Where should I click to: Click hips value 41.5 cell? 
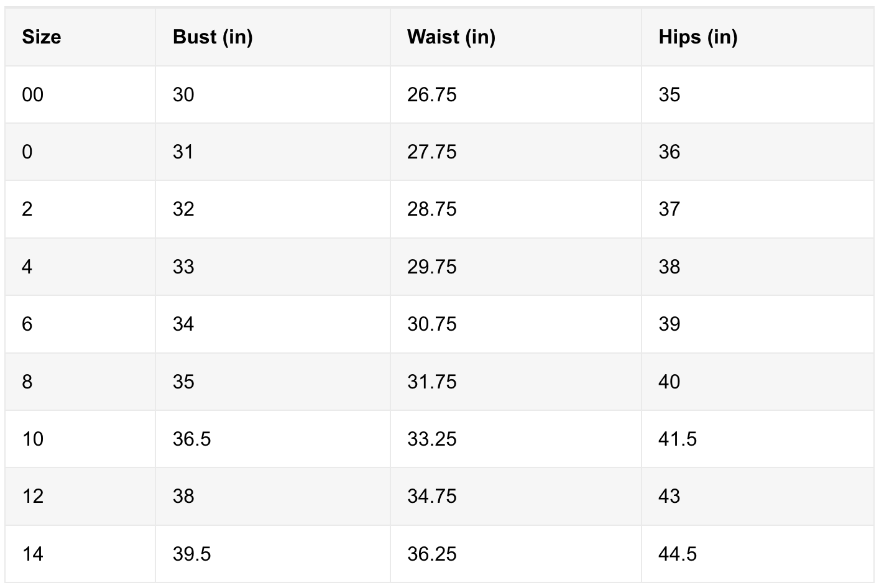point(758,439)
